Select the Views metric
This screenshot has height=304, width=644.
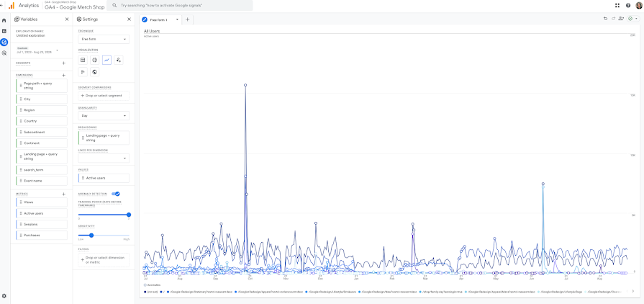(42, 202)
